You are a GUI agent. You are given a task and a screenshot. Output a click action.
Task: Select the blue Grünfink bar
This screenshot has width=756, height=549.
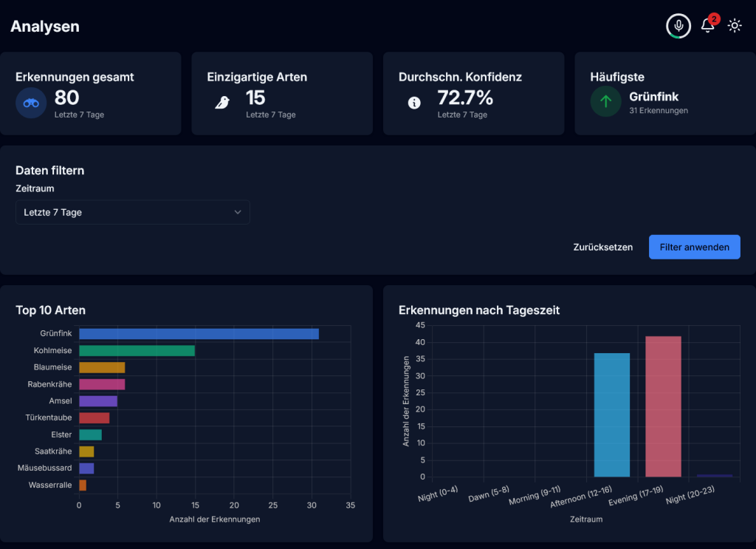coord(199,334)
